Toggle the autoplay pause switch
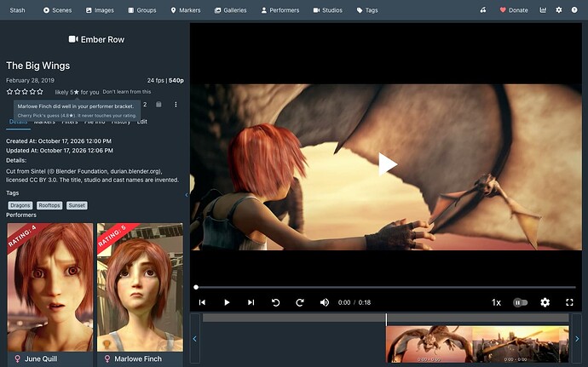The height and width of the screenshot is (367, 588). pyautogui.click(x=520, y=302)
